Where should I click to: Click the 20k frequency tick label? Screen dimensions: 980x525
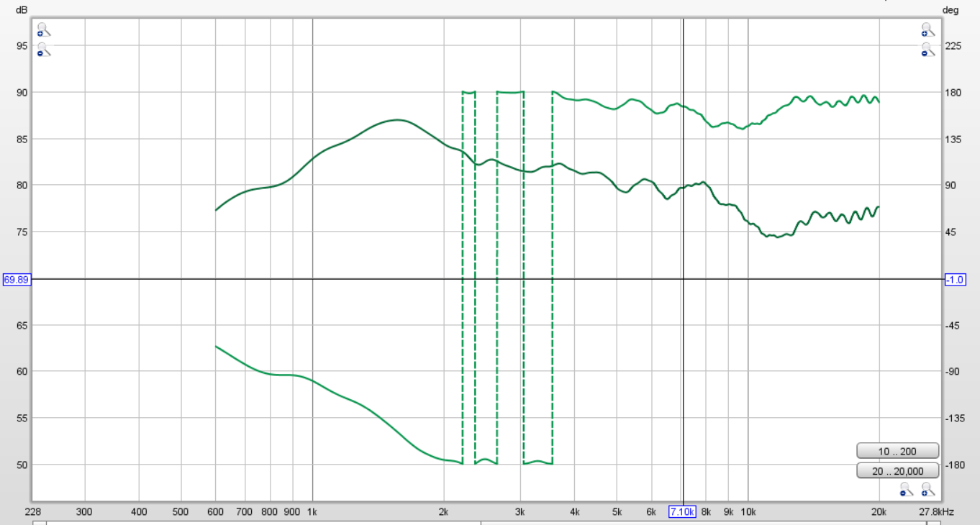tap(879, 512)
